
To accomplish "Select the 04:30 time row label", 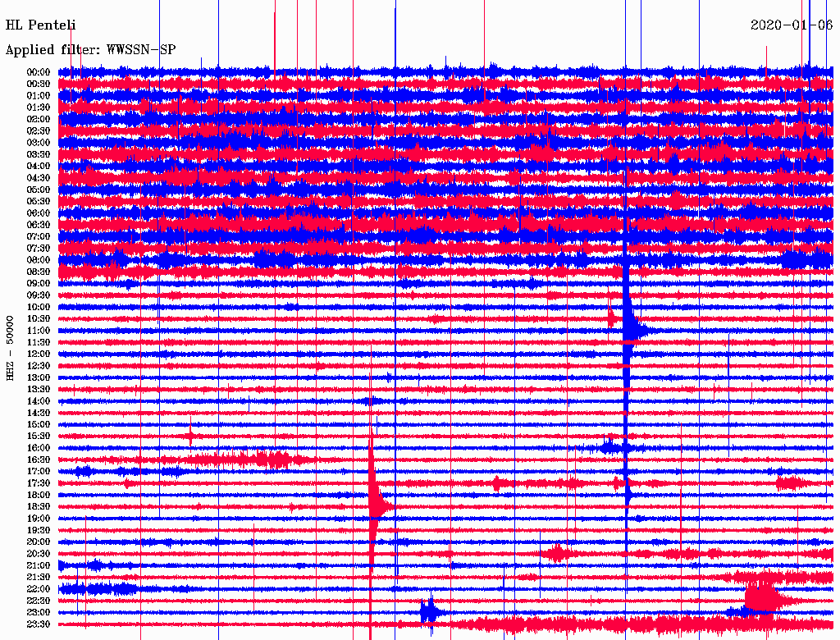I will [39, 178].
